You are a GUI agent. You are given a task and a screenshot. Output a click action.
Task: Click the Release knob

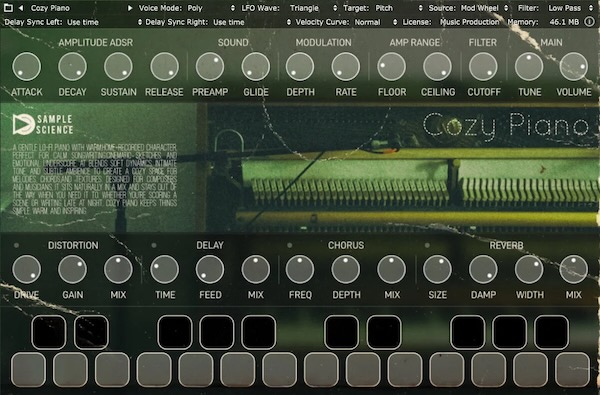coord(165,67)
